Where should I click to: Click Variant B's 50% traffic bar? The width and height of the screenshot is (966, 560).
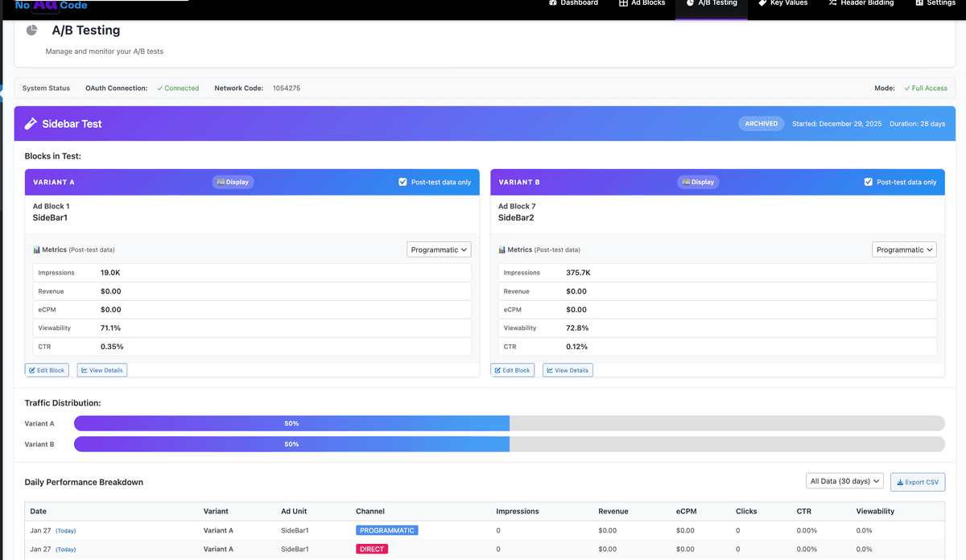pyautogui.click(x=291, y=443)
